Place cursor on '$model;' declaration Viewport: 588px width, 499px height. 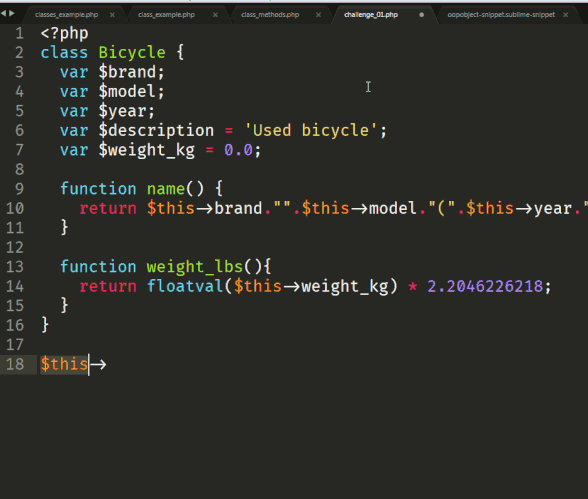coord(132,91)
